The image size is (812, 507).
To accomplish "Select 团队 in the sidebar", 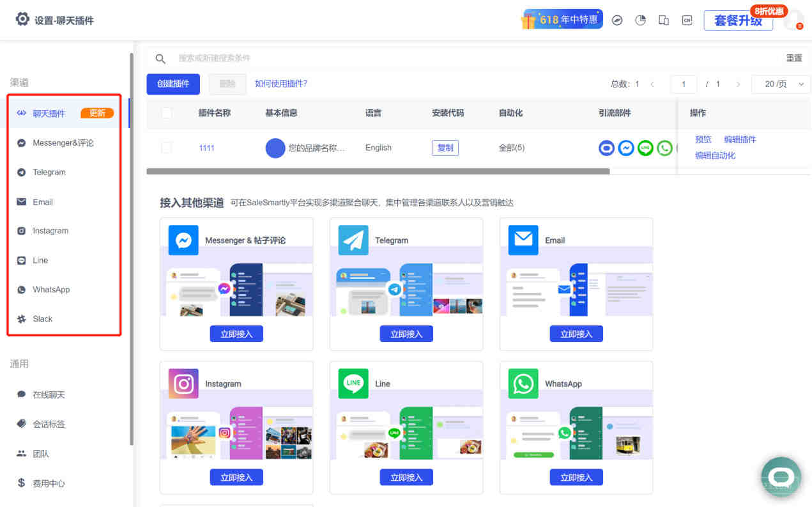I will click(x=41, y=453).
